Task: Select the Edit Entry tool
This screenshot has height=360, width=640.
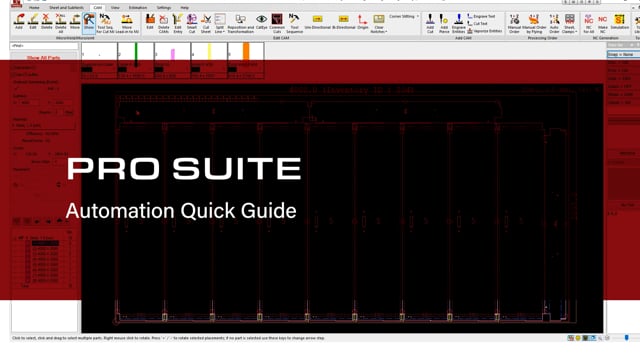Action: [x=178, y=23]
